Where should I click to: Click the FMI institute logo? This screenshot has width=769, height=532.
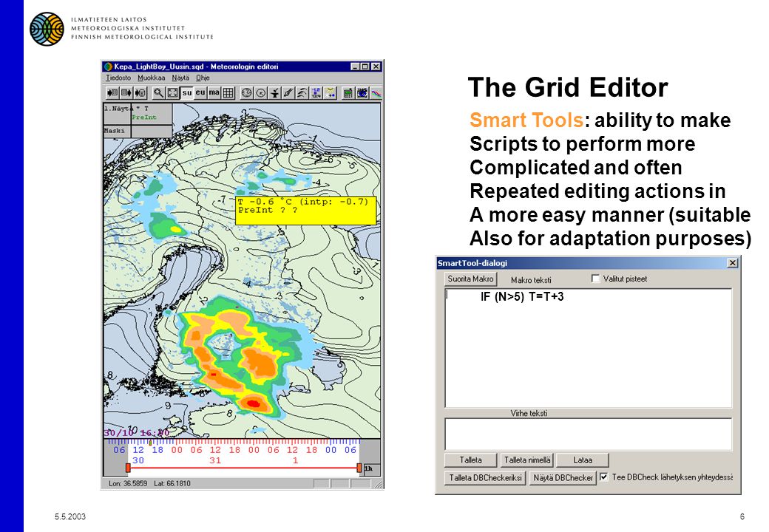(47, 29)
